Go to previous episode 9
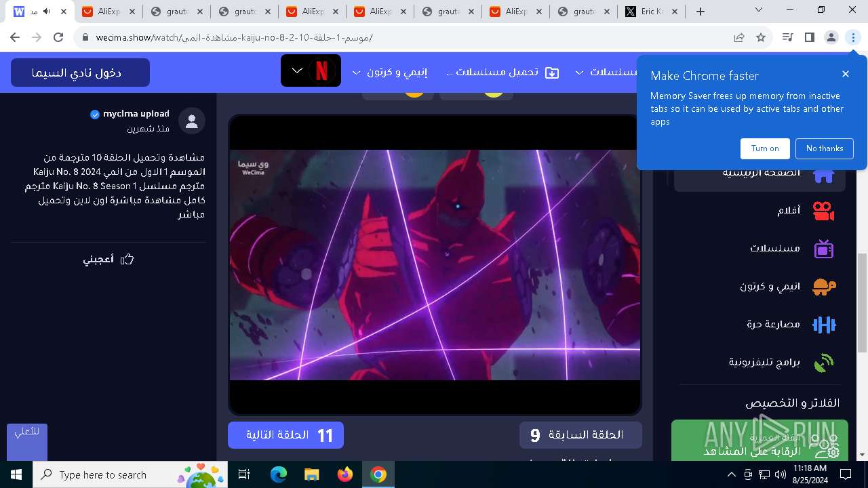 pyautogui.click(x=580, y=435)
